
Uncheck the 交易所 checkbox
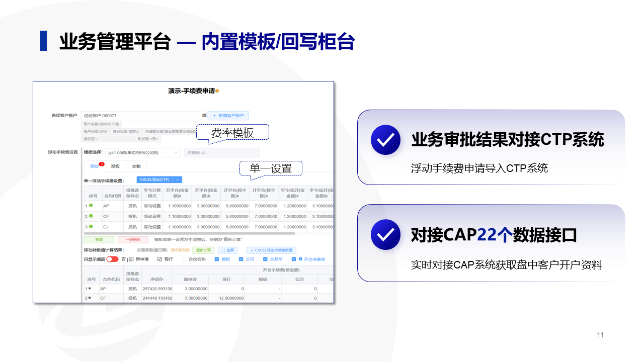265,259
